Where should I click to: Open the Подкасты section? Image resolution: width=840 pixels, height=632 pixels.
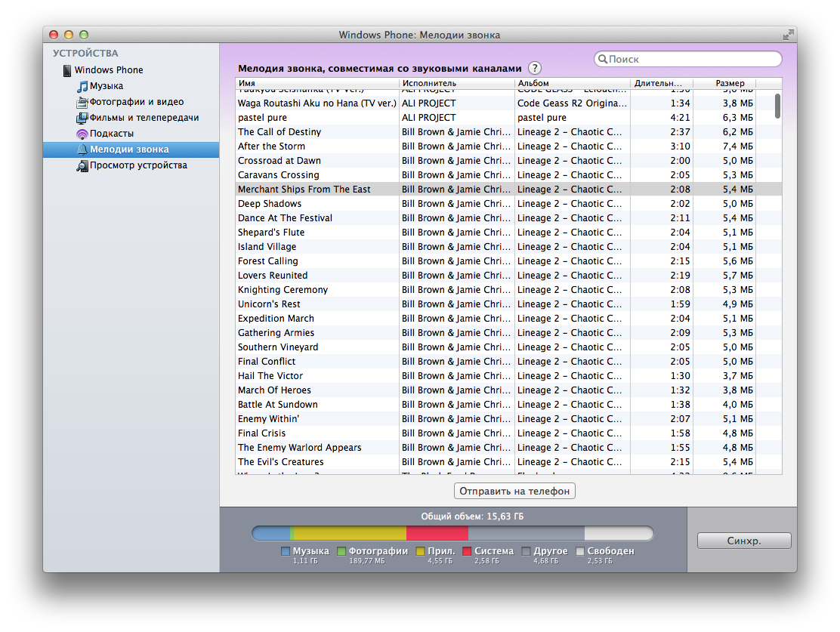[112, 134]
